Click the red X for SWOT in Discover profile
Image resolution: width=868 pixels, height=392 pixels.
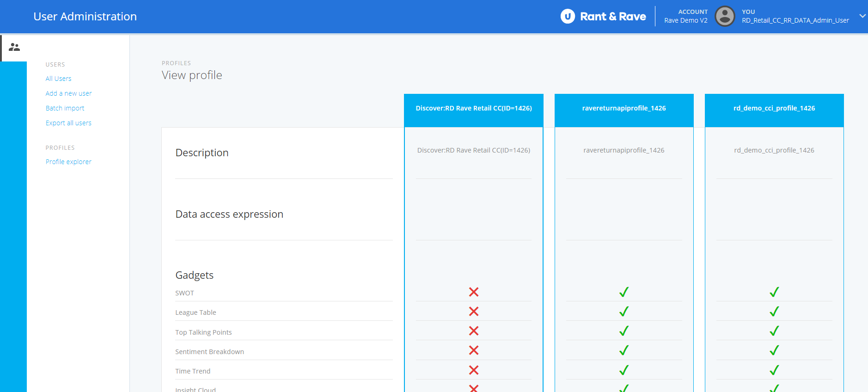[473, 292]
